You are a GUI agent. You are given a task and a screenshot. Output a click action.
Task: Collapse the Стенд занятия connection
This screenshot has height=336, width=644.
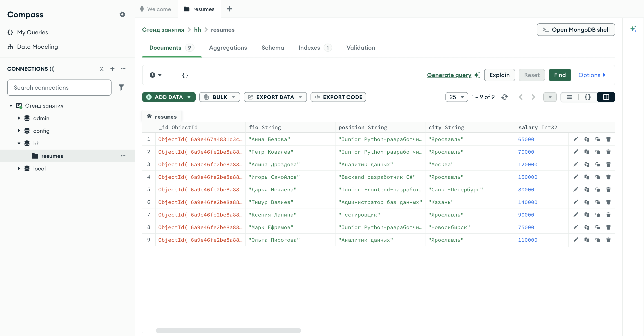point(11,106)
